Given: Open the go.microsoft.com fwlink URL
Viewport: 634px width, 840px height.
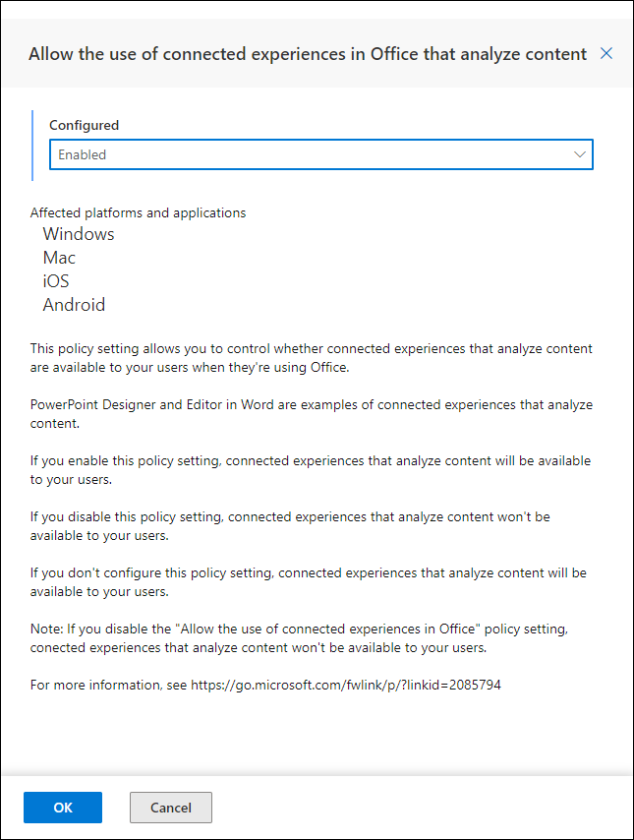Looking at the screenshot, I should (346, 685).
